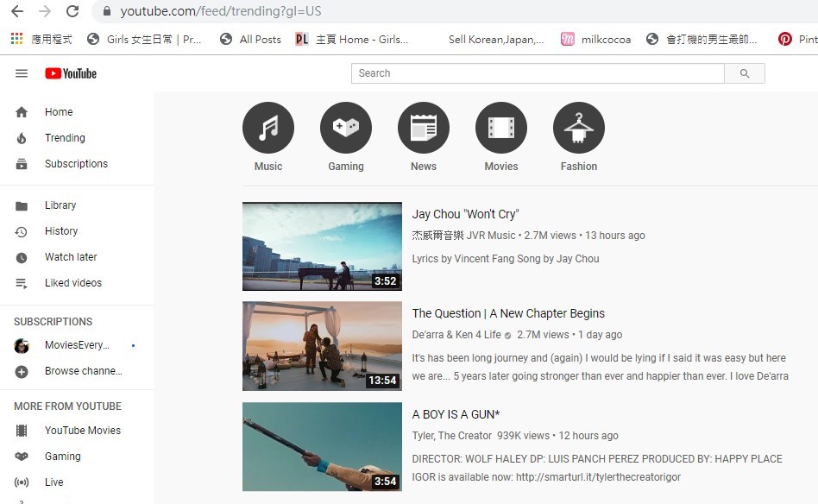Open the Movies category icon
This screenshot has width=818, height=504.
501,129
